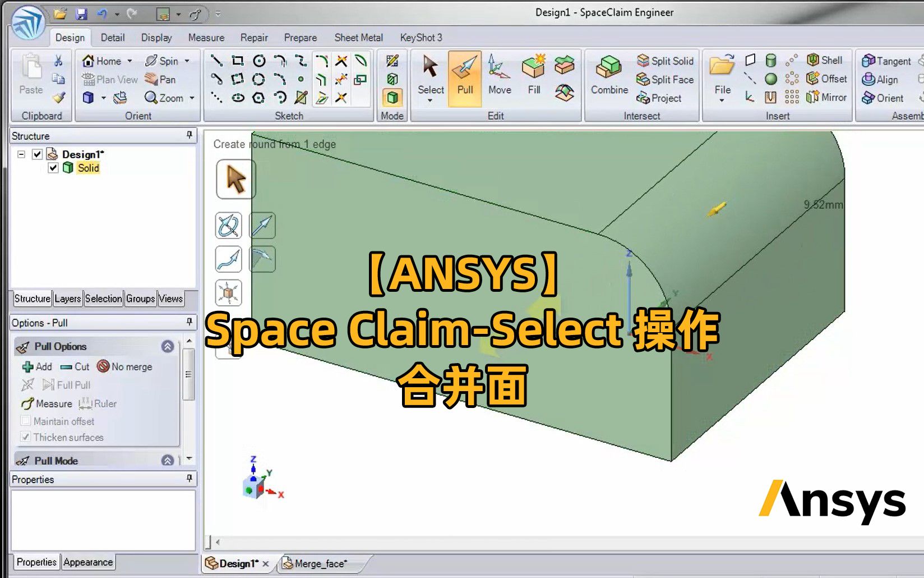Click the Paste button
Image resolution: width=924 pixels, height=578 pixels.
31,75
